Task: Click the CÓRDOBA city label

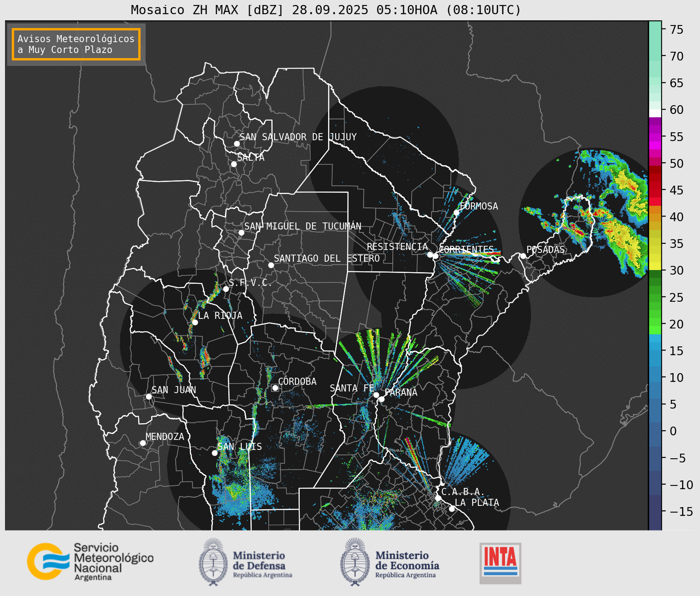Action: (297, 381)
